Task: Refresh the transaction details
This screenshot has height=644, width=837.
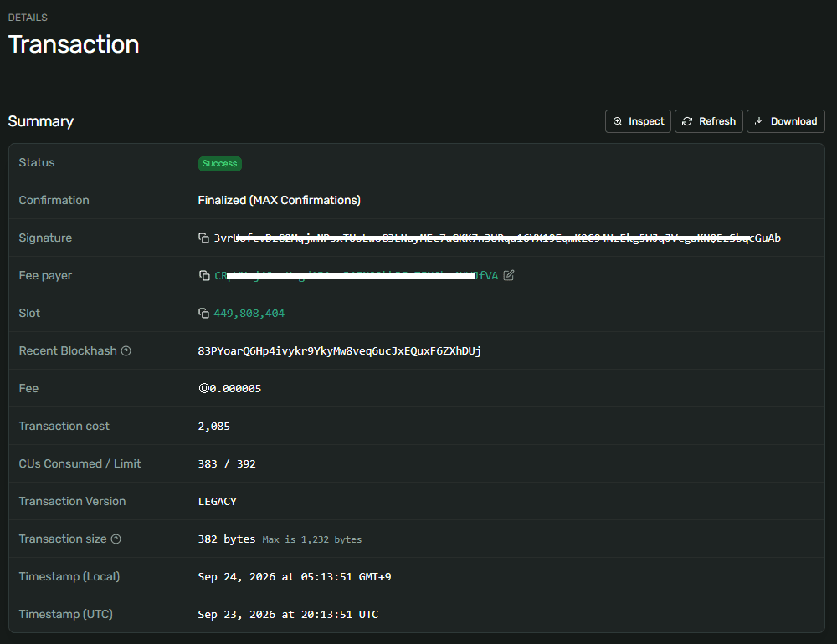Action: point(709,121)
